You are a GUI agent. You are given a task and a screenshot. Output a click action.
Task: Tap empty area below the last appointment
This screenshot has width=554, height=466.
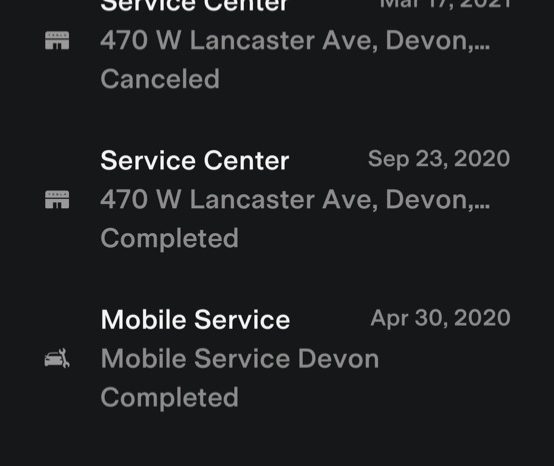point(277,443)
